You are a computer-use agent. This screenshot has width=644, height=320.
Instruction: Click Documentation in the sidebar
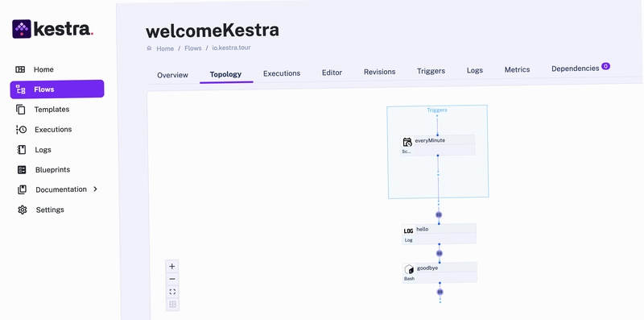point(61,189)
